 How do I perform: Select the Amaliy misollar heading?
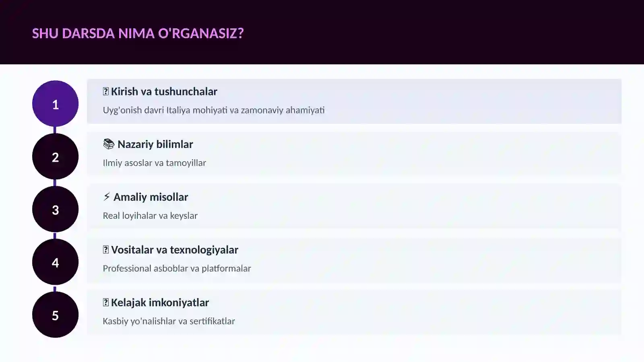tap(151, 197)
